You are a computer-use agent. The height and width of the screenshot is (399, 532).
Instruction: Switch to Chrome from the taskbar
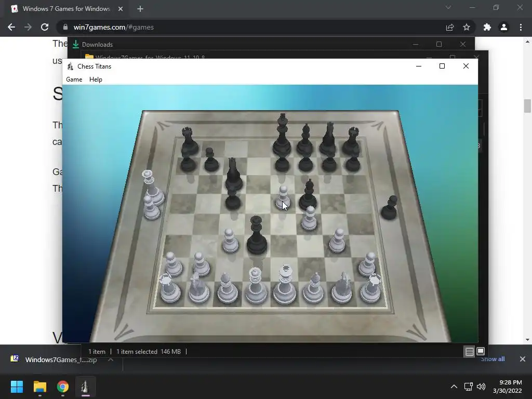coord(62,387)
